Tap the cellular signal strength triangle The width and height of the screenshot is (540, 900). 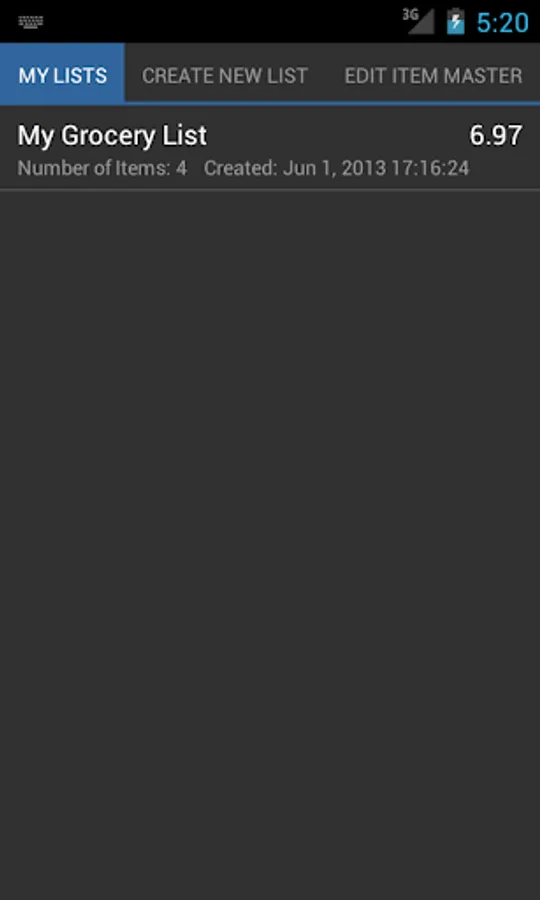pos(422,22)
